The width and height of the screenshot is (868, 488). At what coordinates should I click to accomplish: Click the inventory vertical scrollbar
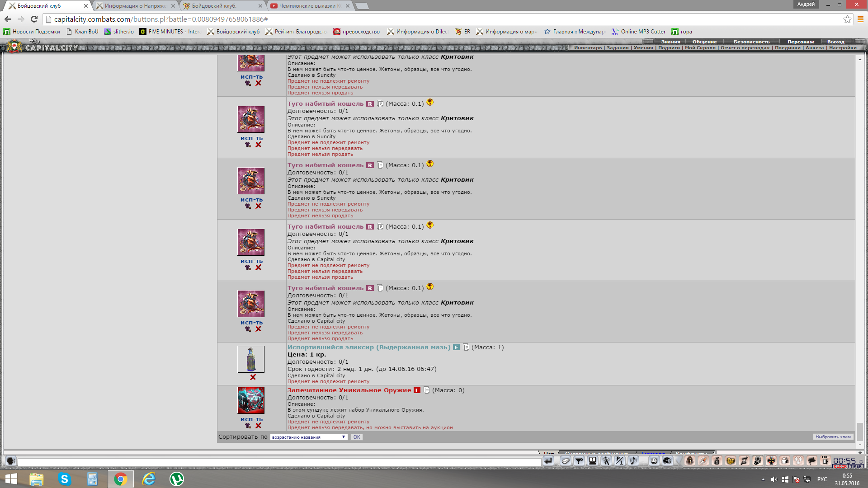(860, 251)
